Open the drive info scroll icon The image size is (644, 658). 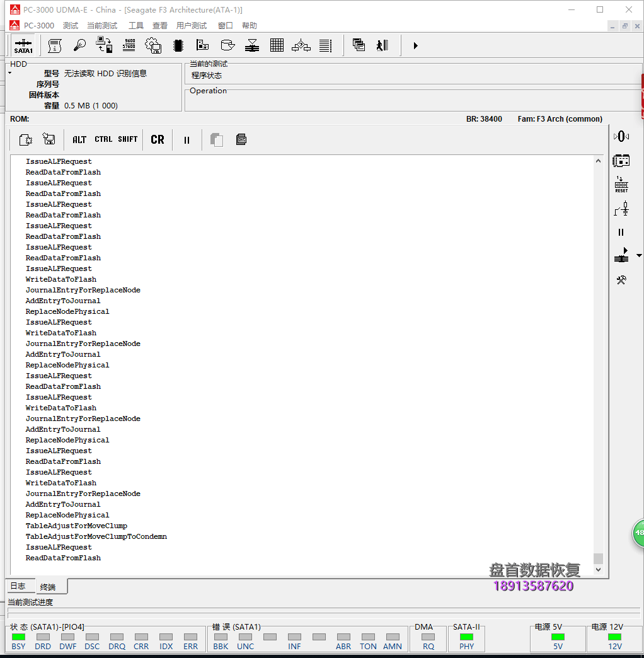(x=55, y=45)
